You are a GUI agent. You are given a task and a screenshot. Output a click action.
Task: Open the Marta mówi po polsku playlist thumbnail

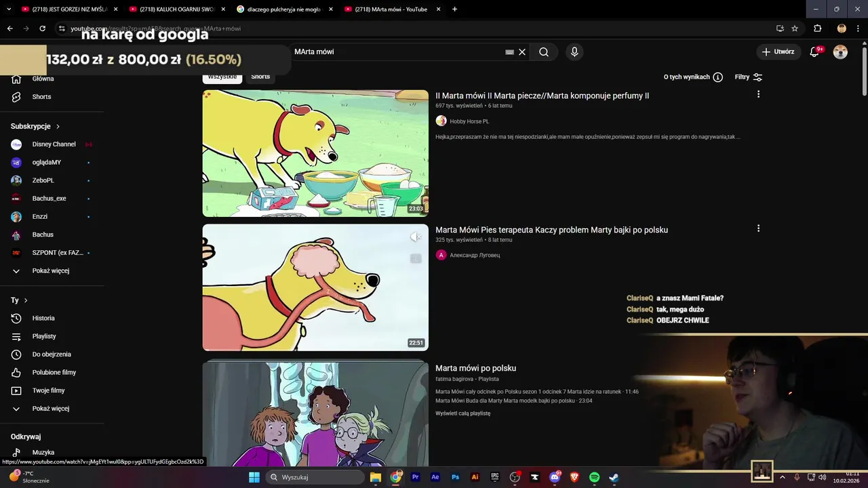(x=315, y=413)
